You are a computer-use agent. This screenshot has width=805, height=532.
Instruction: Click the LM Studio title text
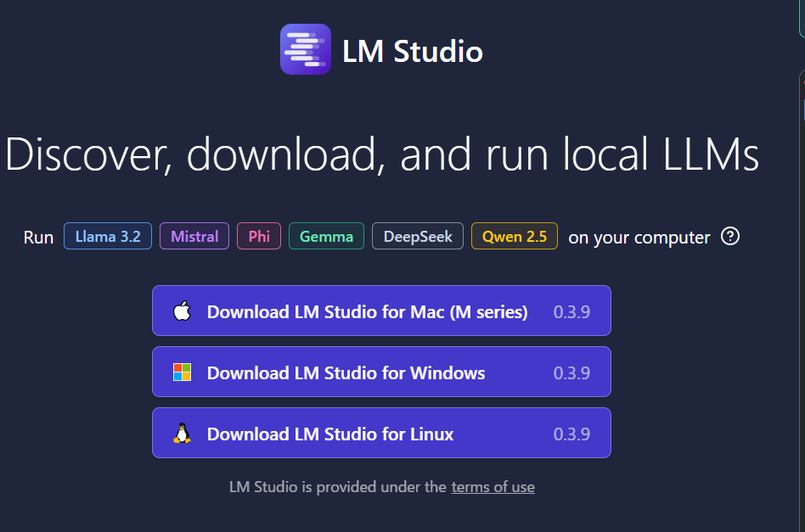412,51
